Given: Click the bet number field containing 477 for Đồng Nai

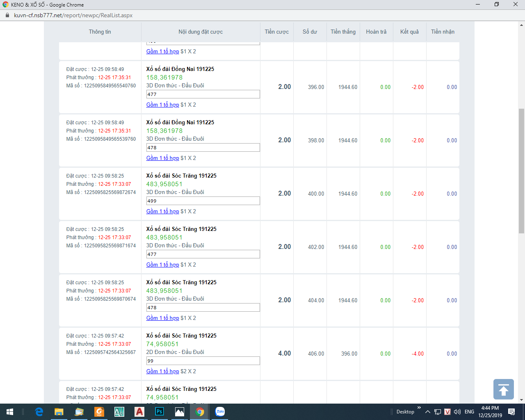Looking at the screenshot, I should click(x=203, y=94).
